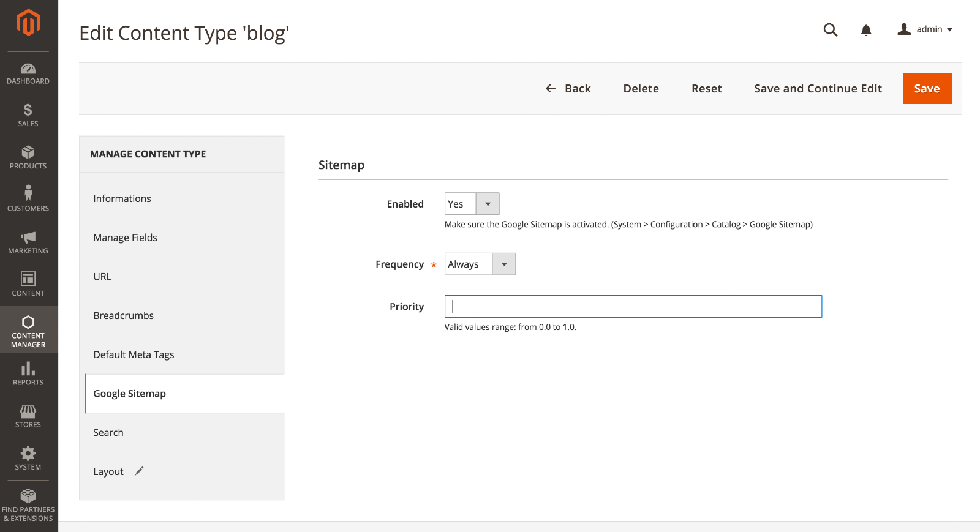Select the Search tab
This screenshot has height=532, width=980.
click(108, 432)
